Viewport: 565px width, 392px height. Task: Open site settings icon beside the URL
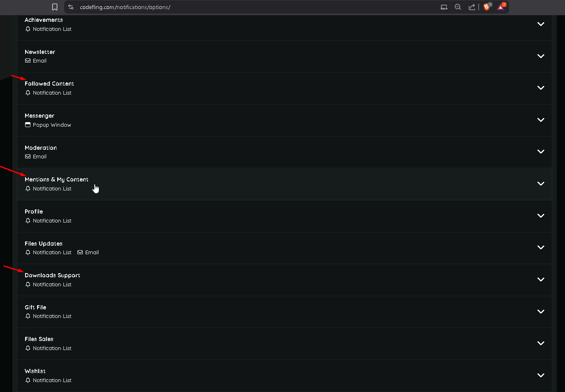[71, 7]
